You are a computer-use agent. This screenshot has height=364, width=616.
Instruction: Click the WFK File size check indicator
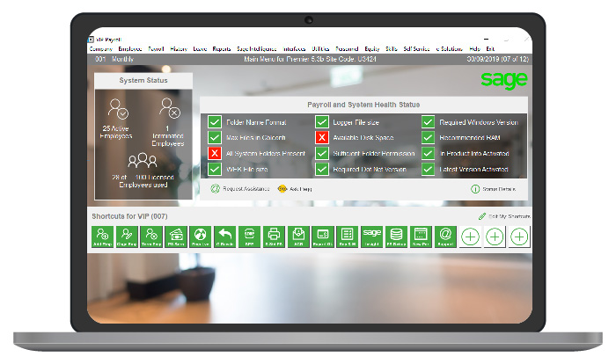click(x=215, y=169)
